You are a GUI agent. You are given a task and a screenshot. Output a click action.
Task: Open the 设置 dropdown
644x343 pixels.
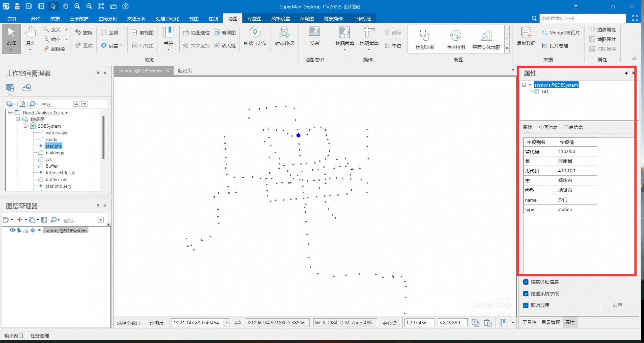tap(112, 45)
